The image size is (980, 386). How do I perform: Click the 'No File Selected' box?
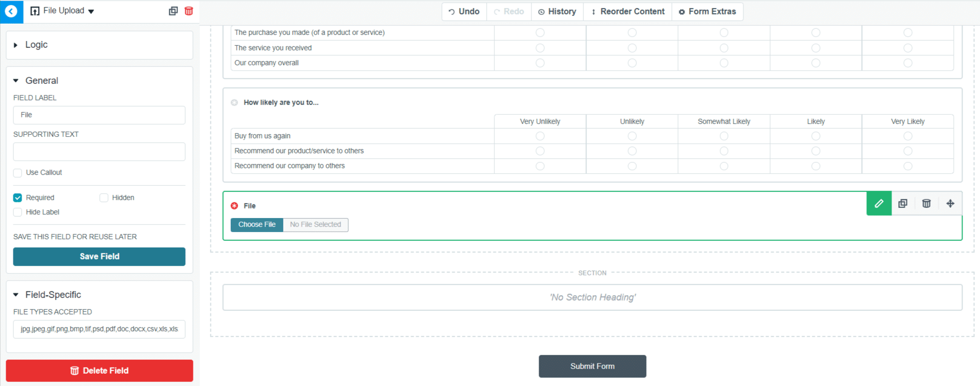[315, 225]
